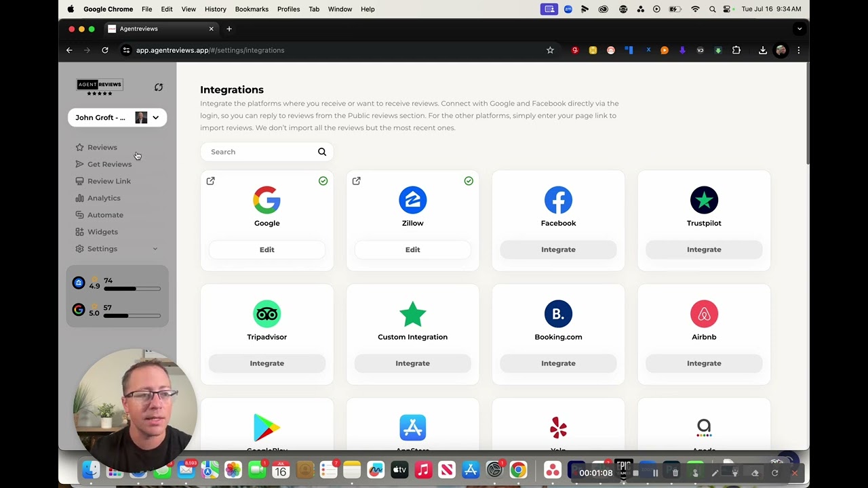Open Finder from the dock

coord(91,470)
